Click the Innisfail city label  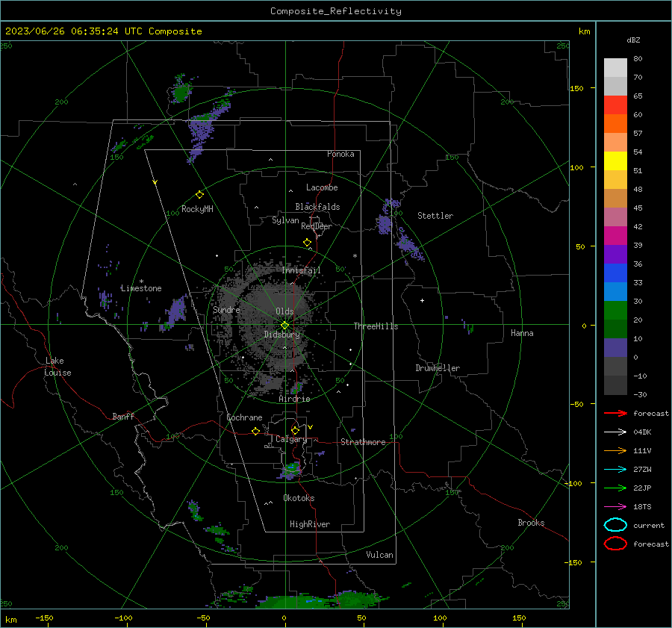pyautogui.click(x=302, y=270)
